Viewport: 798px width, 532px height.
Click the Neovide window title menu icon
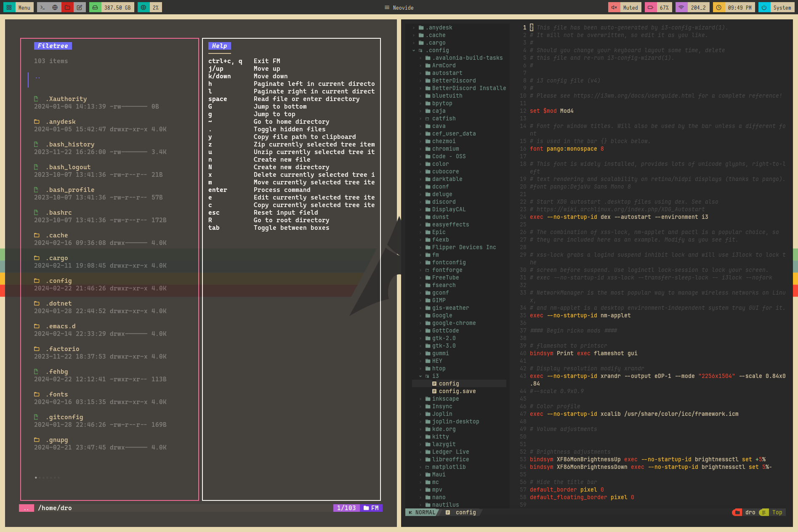click(387, 8)
